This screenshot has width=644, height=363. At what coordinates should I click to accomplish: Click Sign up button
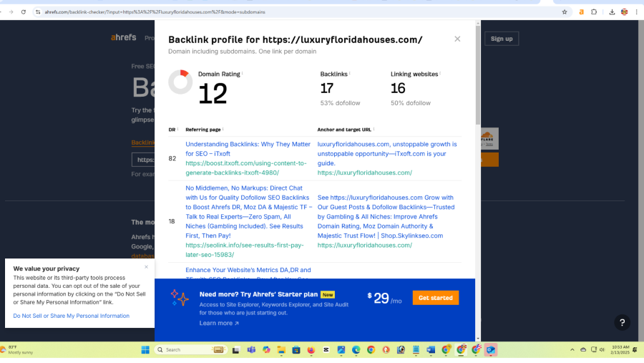click(502, 39)
